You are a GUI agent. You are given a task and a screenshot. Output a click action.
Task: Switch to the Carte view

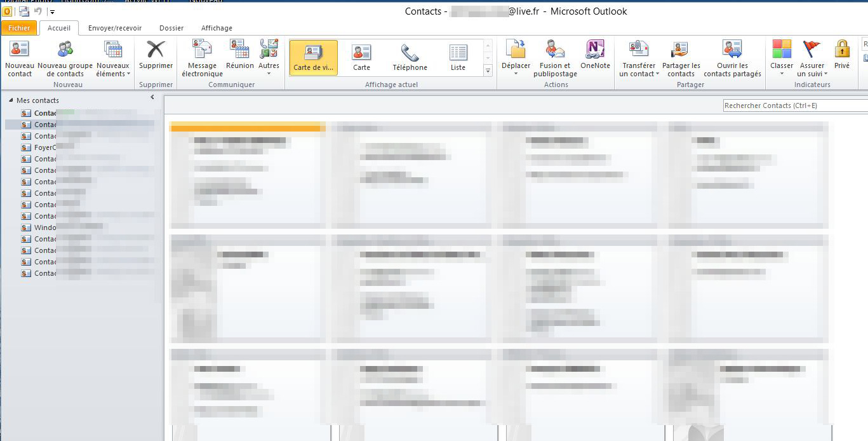[361, 58]
